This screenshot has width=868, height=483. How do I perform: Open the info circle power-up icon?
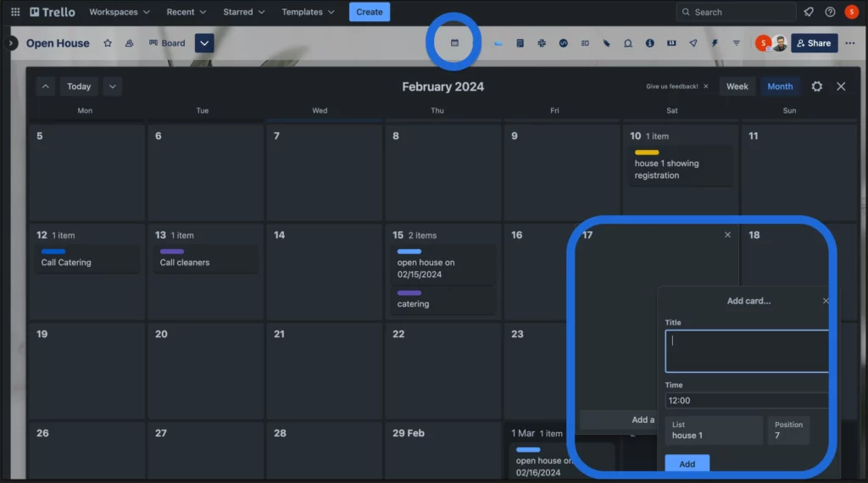pyautogui.click(x=649, y=43)
